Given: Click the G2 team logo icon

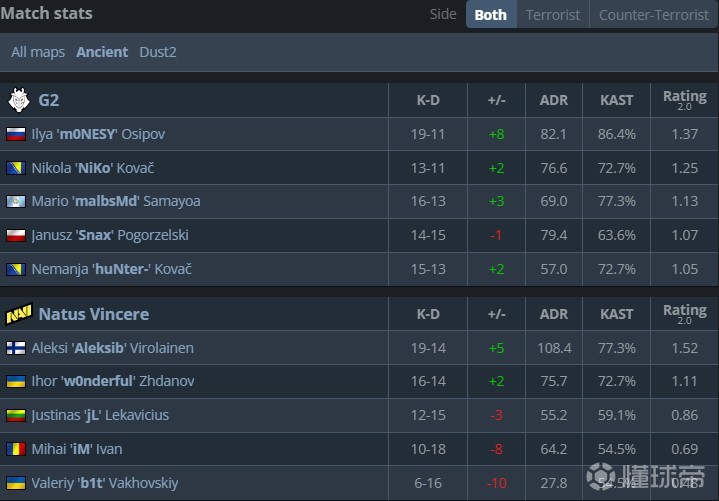Looking at the screenshot, I should (x=18, y=100).
